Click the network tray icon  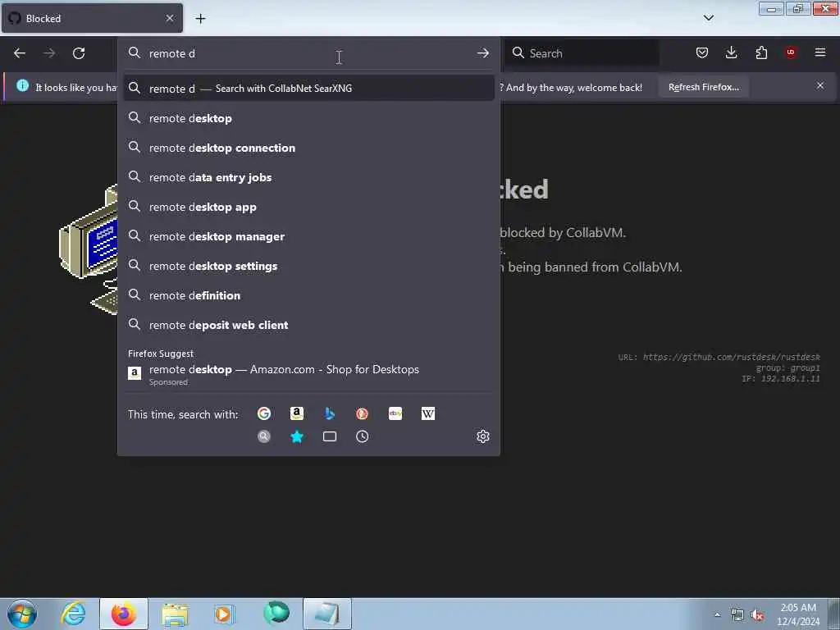[x=737, y=615]
